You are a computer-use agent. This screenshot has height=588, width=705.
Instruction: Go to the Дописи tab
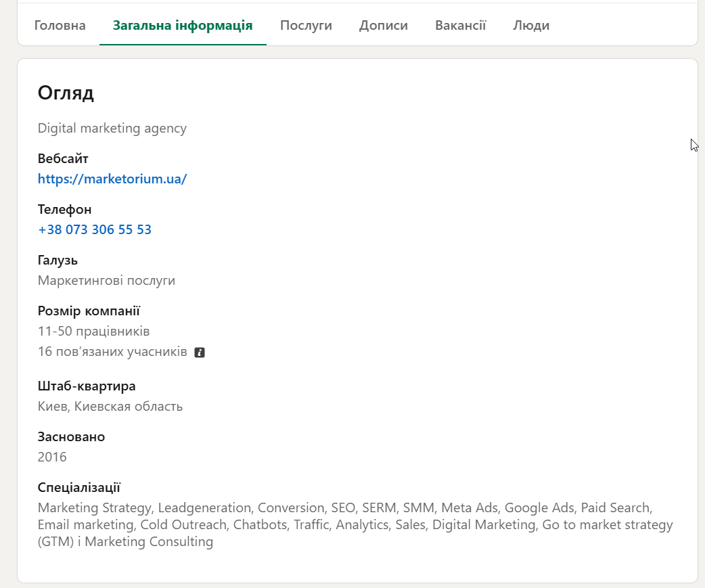(384, 26)
